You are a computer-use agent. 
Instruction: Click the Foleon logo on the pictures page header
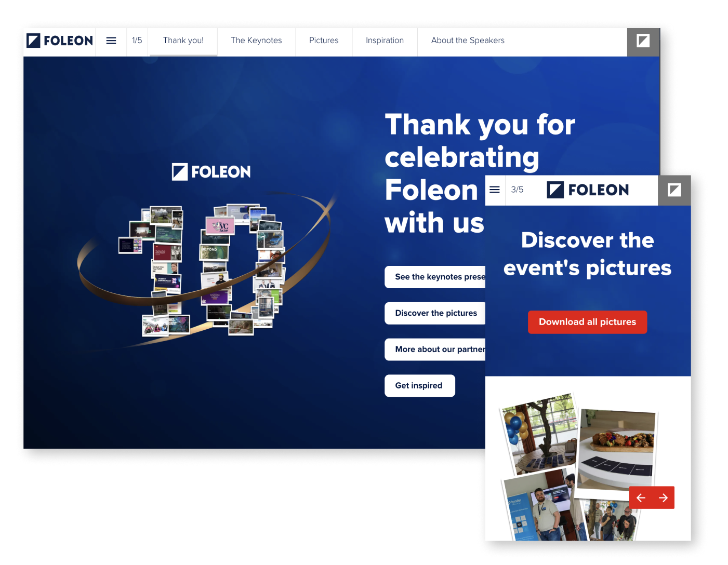[588, 190]
